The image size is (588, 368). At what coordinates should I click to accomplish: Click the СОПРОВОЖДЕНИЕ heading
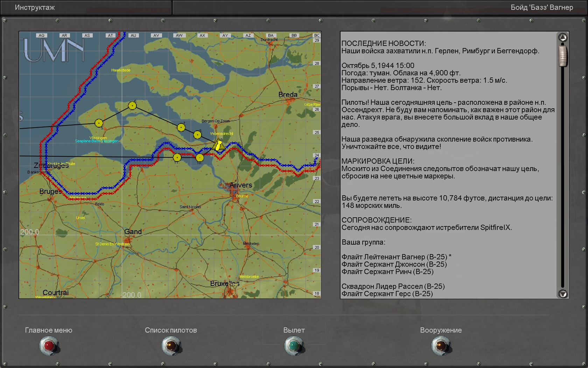[x=377, y=220]
